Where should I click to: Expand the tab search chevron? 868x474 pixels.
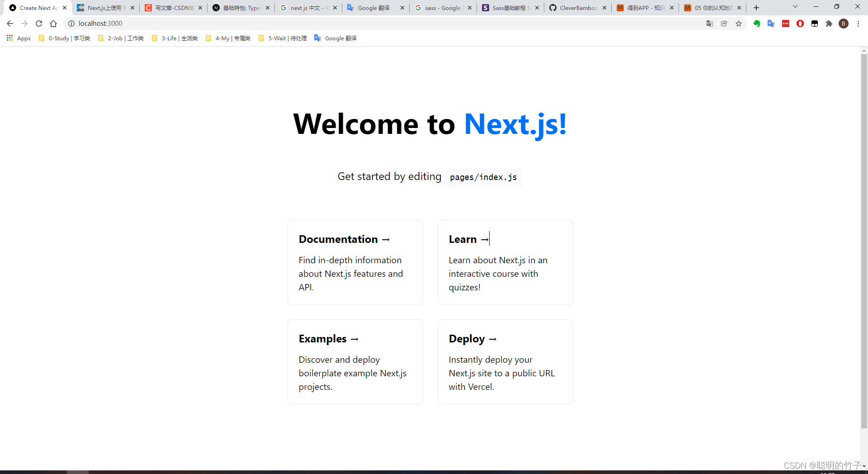[x=795, y=7]
